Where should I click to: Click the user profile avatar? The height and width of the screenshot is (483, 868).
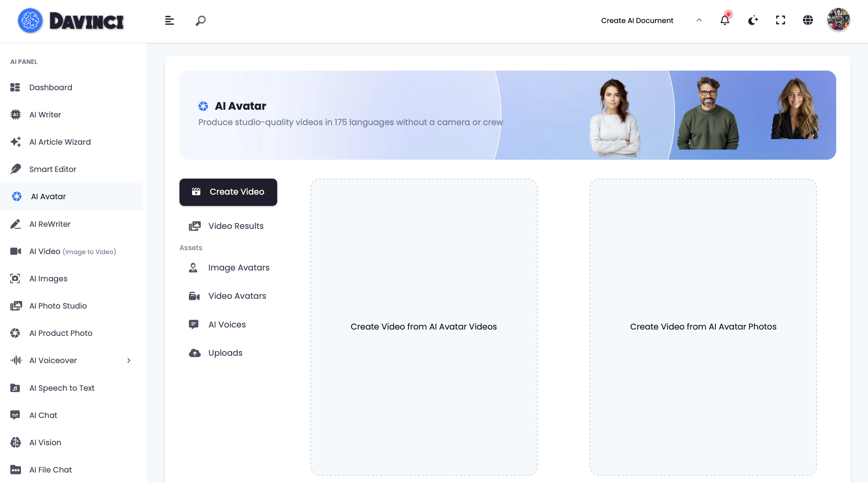coord(838,20)
